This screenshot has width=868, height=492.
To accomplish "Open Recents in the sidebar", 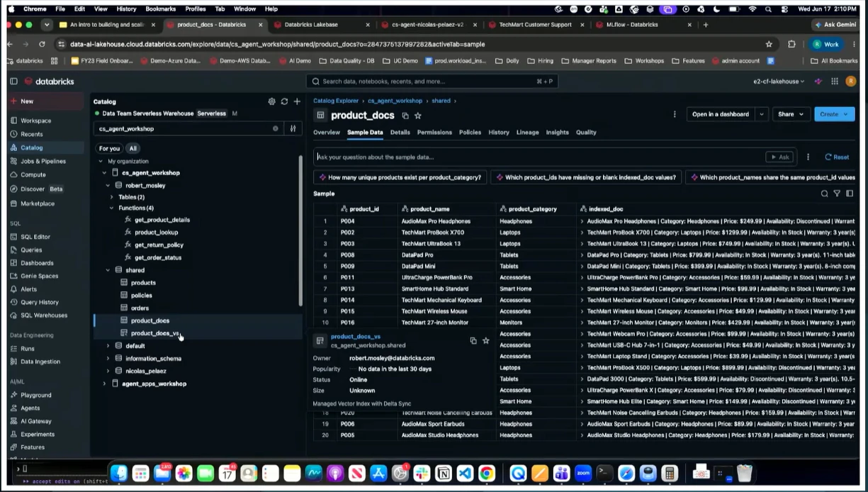I will point(32,134).
